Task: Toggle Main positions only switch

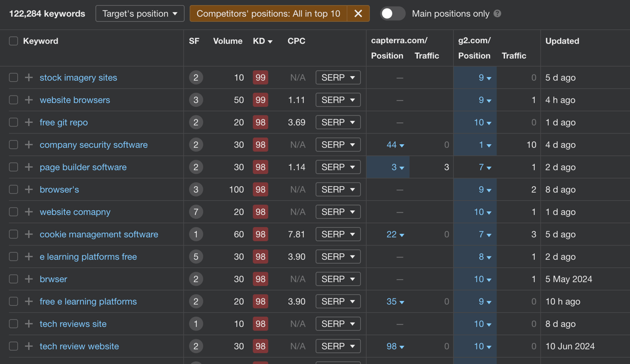Action: pyautogui.click(x=393, y=14)
